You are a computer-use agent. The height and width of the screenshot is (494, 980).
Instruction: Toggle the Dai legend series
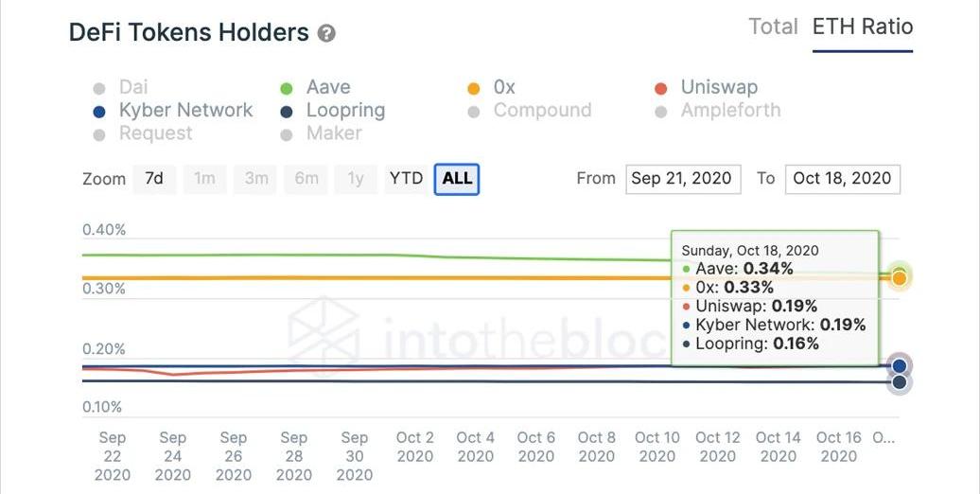(x=133, y=87)
